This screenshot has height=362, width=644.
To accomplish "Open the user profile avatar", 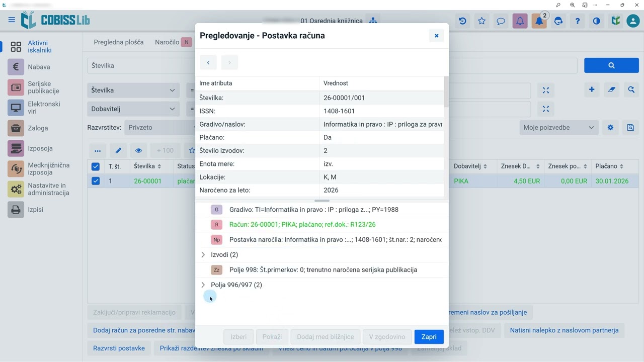I will click(633, 21).
